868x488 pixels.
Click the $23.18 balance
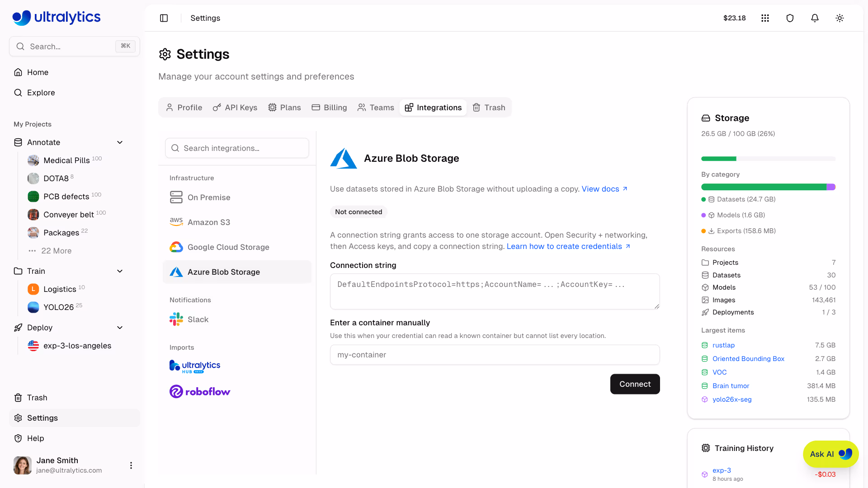[734, 18]
